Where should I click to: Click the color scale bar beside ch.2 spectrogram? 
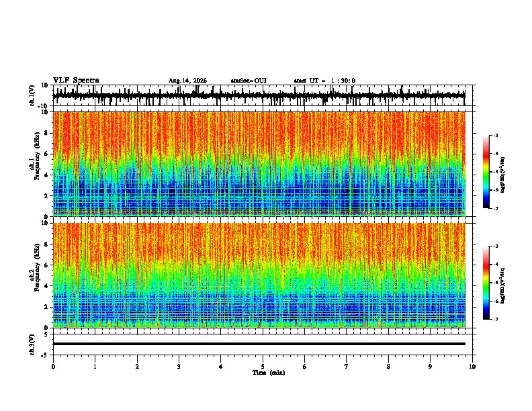coord(486,283)
